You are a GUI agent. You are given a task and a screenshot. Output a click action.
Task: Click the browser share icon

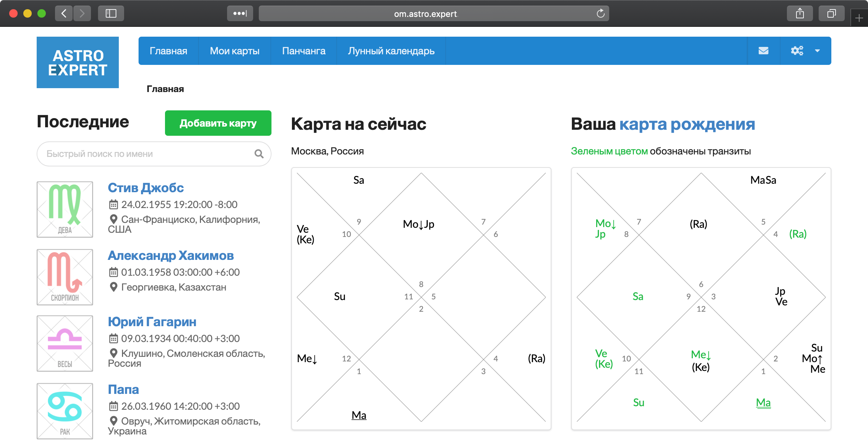800,14
